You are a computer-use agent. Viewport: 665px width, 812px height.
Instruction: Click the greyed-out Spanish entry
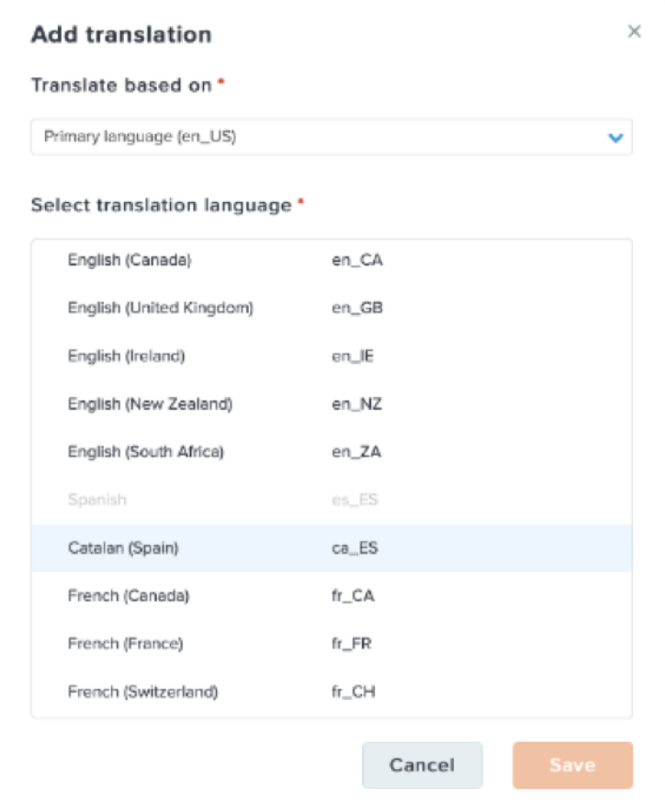click(x=97, y=500)
